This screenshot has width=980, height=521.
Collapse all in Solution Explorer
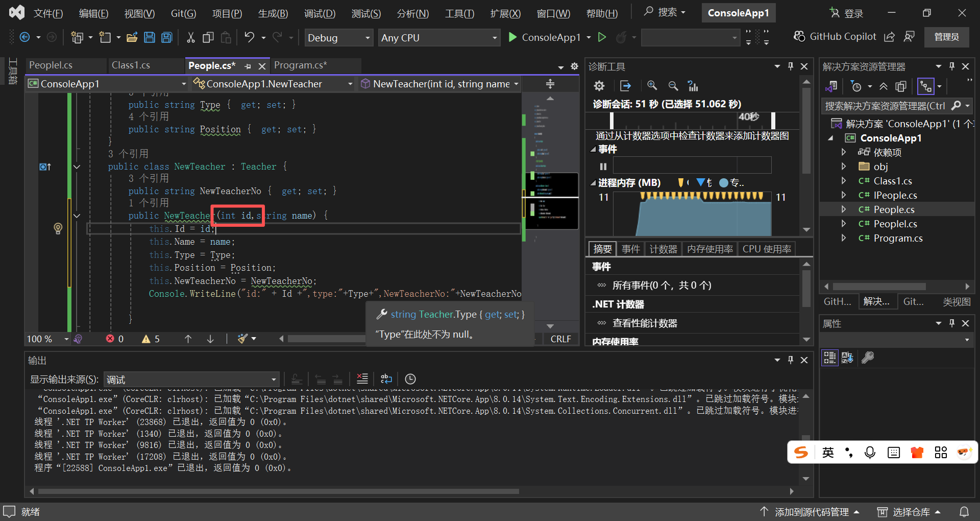tap(883, 87)
